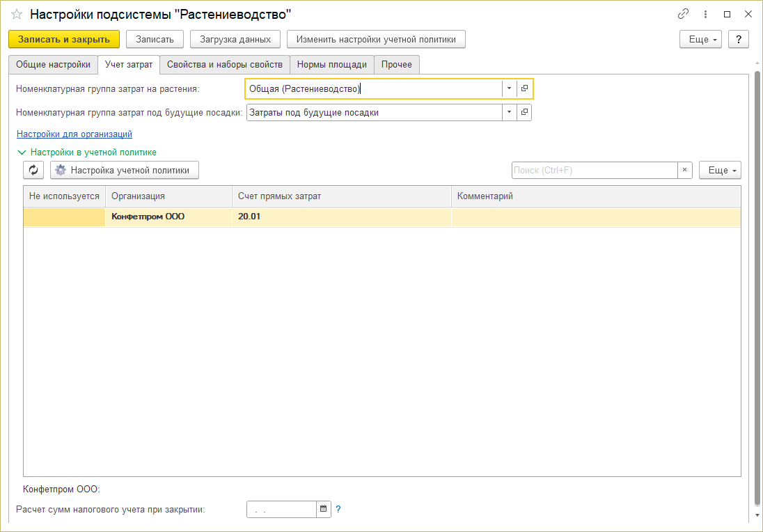This screenshot has height=532, width=763.
Task: Add window to favorites with star icon
Action: tap(17, 14)
